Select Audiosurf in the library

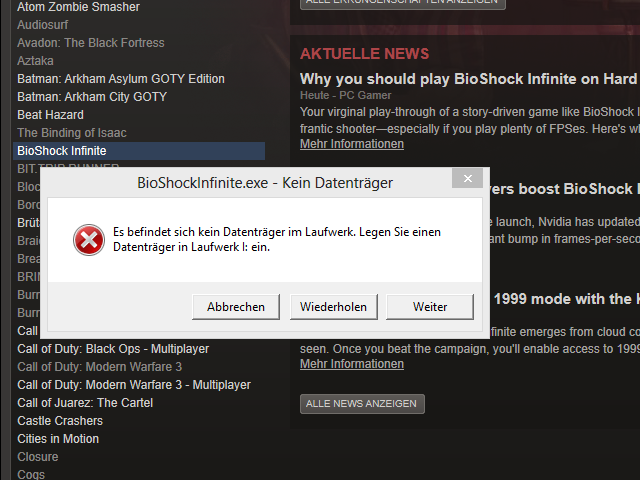tap(42, 25)
